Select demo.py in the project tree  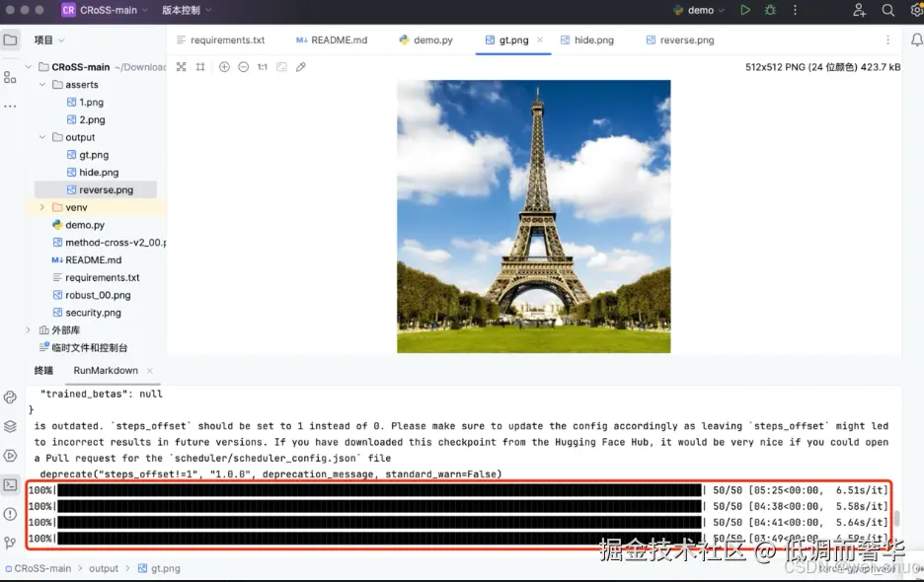coord(78,225)
